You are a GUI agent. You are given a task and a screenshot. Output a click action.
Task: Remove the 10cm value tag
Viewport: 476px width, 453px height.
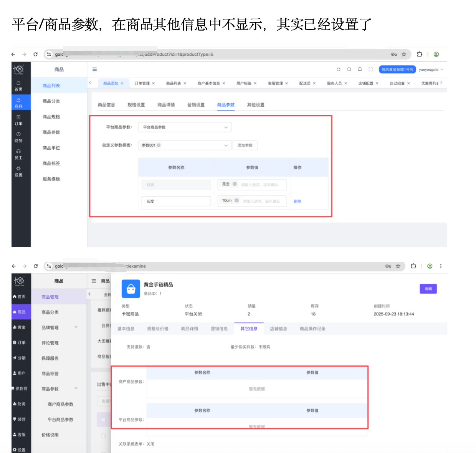(x=236, y=200)
